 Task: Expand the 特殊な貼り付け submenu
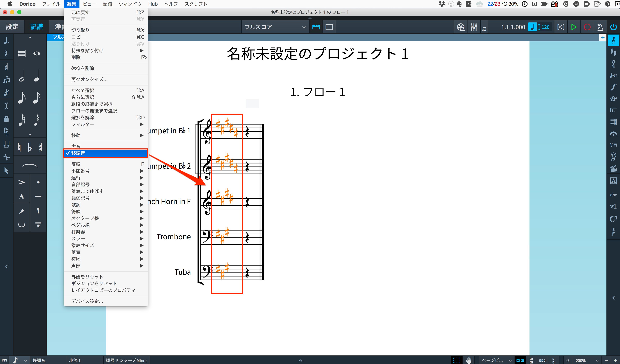pyautogui.click(x=106, y=50)
